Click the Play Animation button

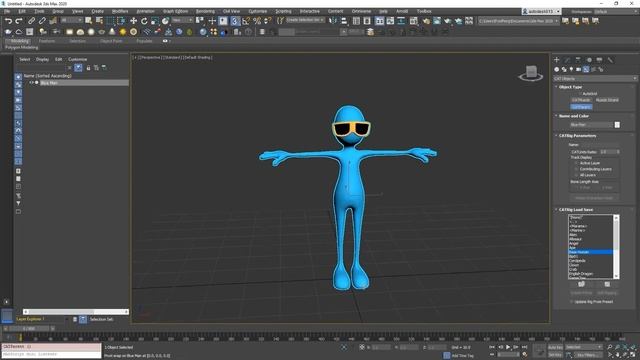point(508,347)
